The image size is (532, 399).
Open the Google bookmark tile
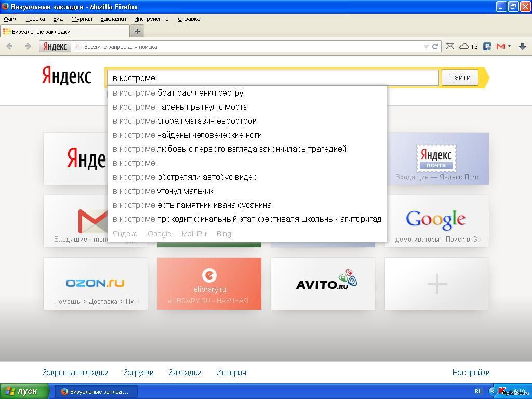tap(438, 221)
